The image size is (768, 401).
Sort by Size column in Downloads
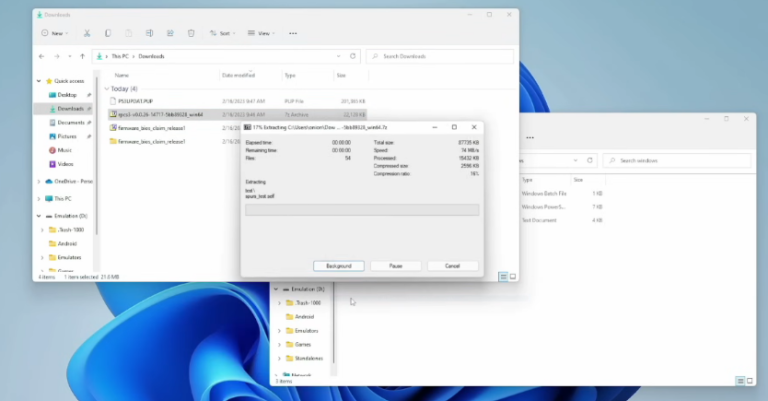tap(341, 75)
